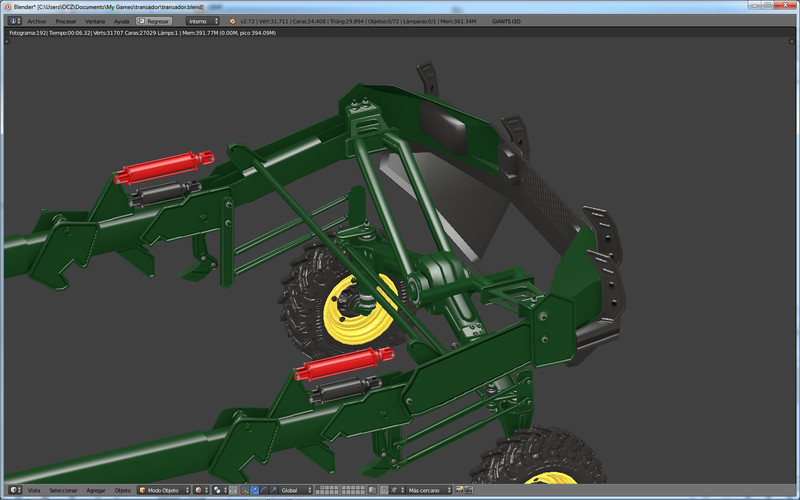The image size is (800, 500).
Task: Select the translate manipulator arrow icon
Action: (x=253, y=490)
